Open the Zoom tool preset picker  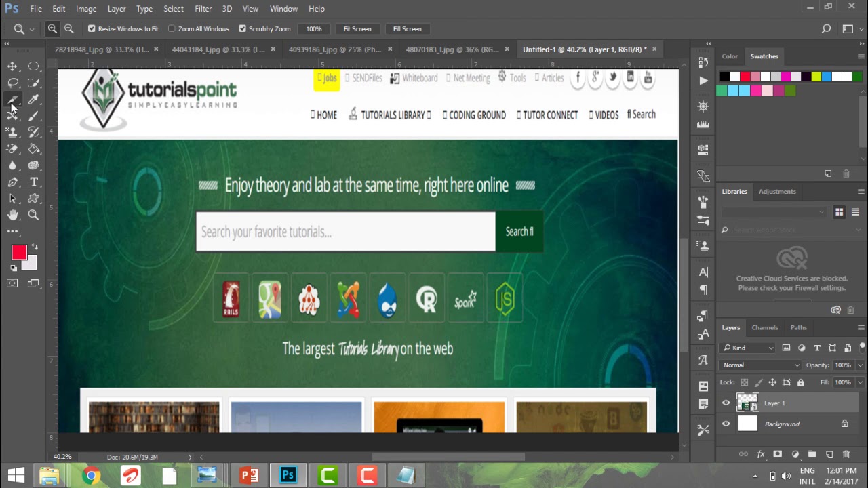[x=23, y=28]
